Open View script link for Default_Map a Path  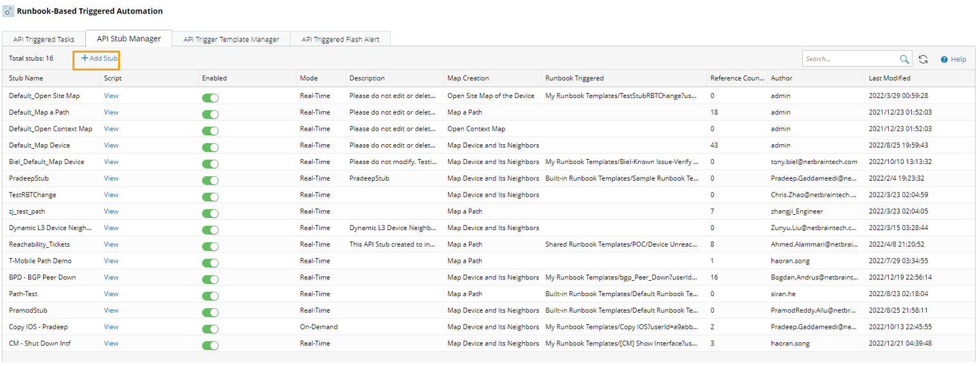click(x=111, y=112)
